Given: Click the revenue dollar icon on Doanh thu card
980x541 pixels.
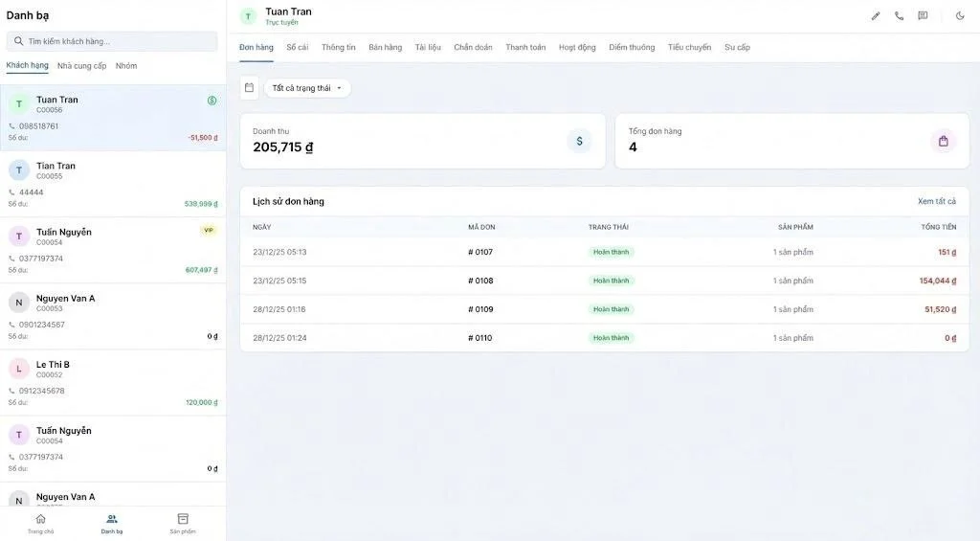Looking at the screenshot, I should pyautogui.click(x=579, y=142).
